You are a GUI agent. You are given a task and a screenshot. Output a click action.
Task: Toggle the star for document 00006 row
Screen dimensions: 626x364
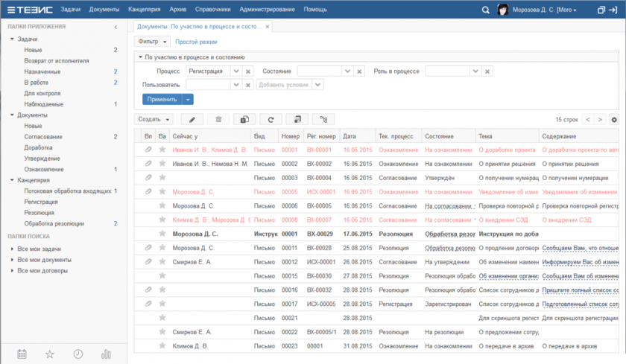[162, 205]
